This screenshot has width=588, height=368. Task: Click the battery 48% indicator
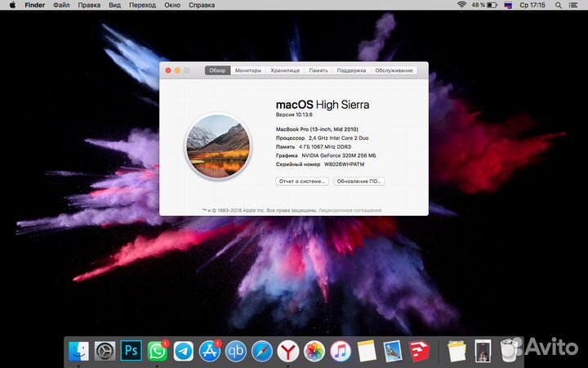pos(484,5)
